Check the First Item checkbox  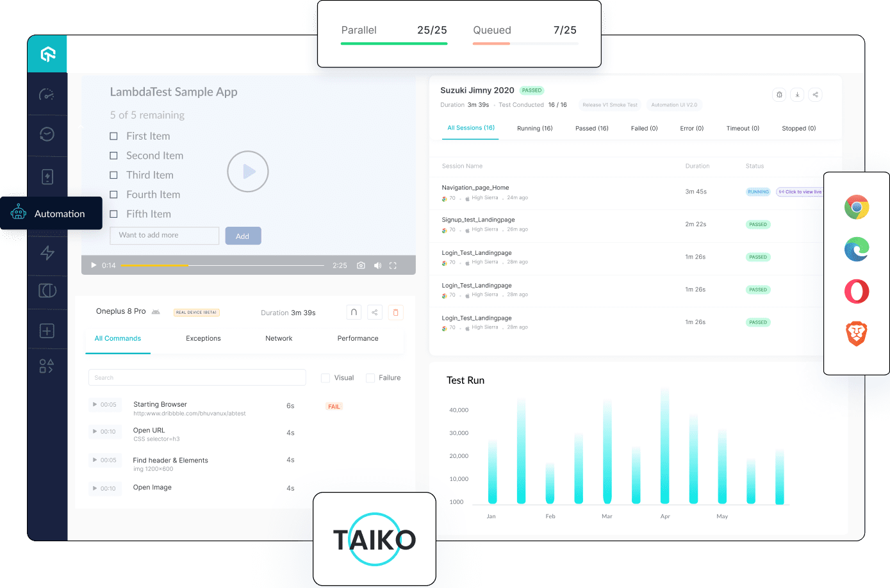113,136
